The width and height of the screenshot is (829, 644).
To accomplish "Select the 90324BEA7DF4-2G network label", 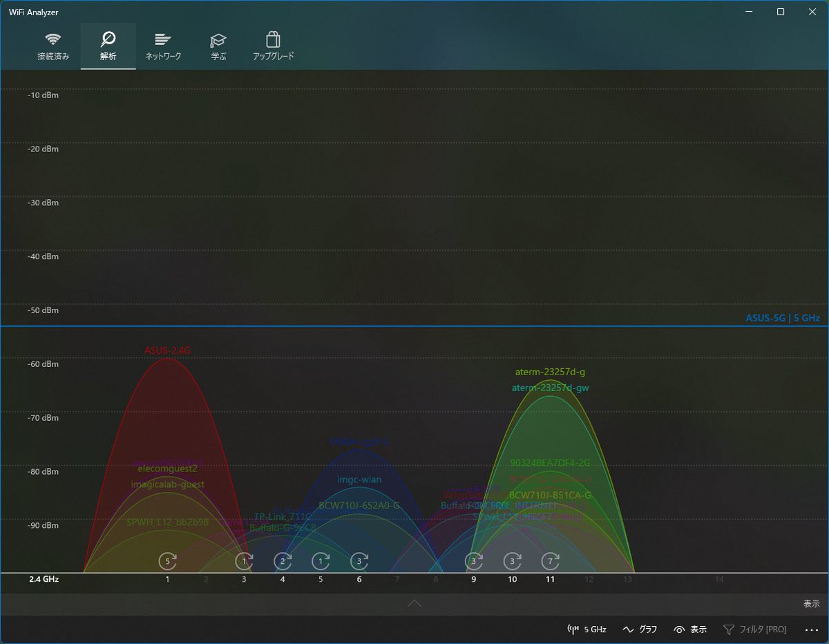I will 550,463.
